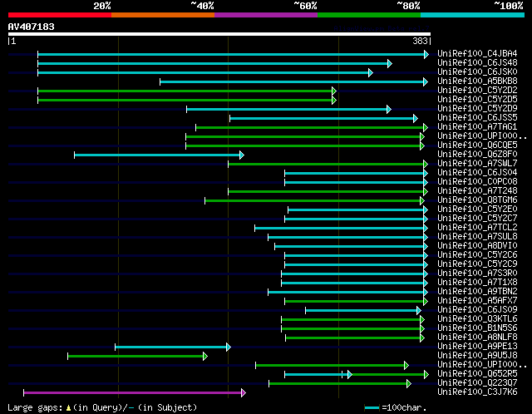Open hit UniRef100_A5BKB8

pos(477,81)
